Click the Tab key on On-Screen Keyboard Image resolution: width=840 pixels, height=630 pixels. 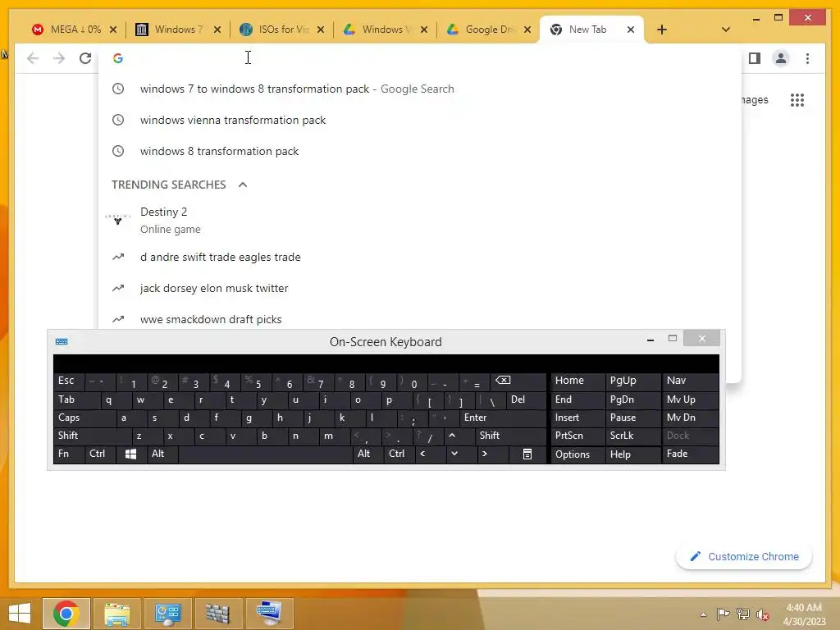click(76, 399)
